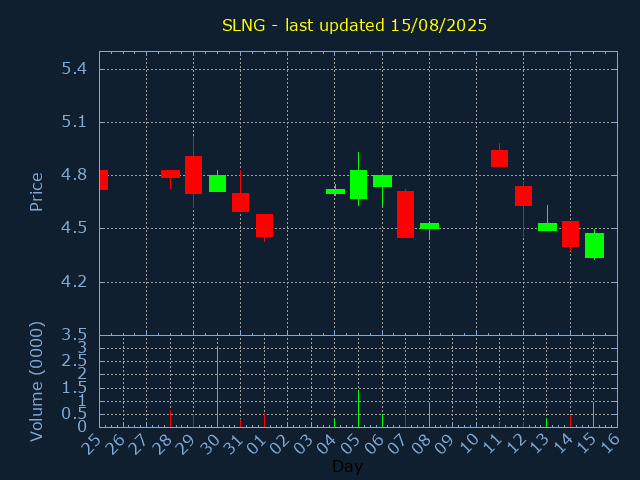This screenshot has width=640, height=480.
Task: Click the green volume bar on day 08
Action: click(x=429, y=415)
